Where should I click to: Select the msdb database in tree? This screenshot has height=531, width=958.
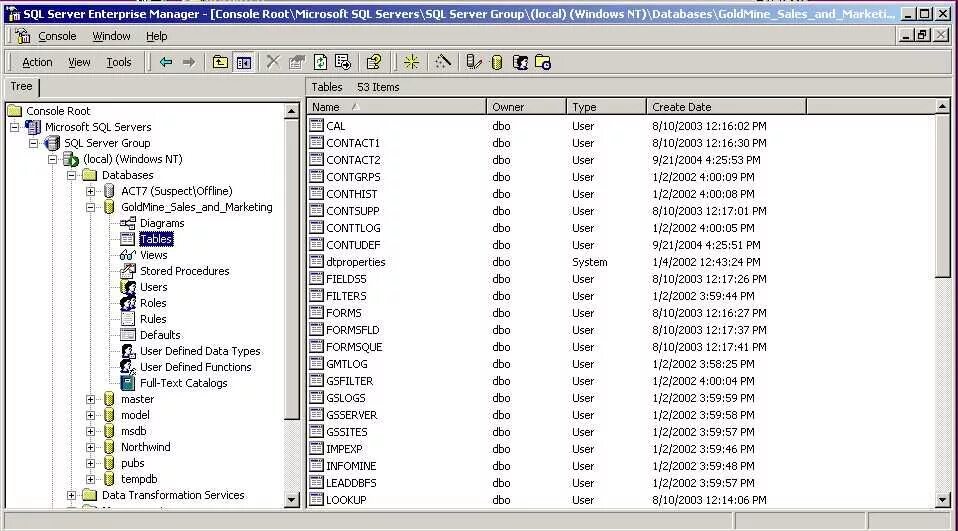tap(134, 431)
